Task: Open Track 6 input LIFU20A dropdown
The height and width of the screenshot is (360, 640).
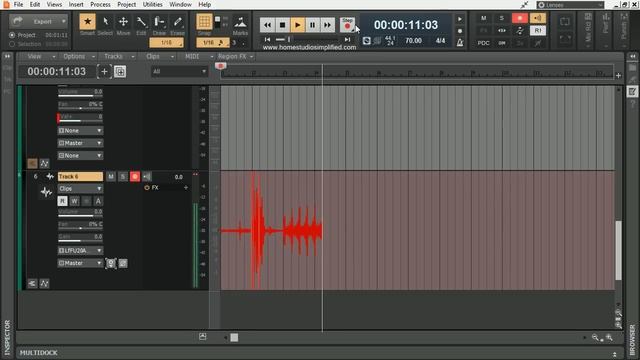Action: [x=80, y=251]
